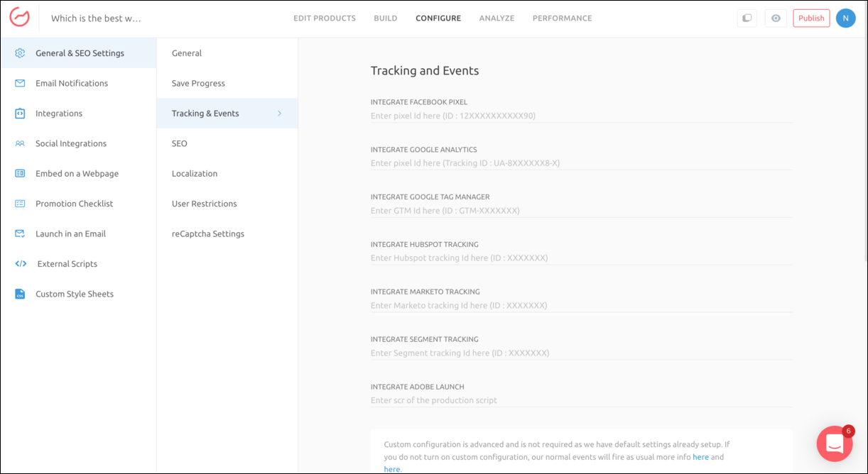Click the duplicate window icon button
This screenshot has width=868, height=474.
coord(747,18)
